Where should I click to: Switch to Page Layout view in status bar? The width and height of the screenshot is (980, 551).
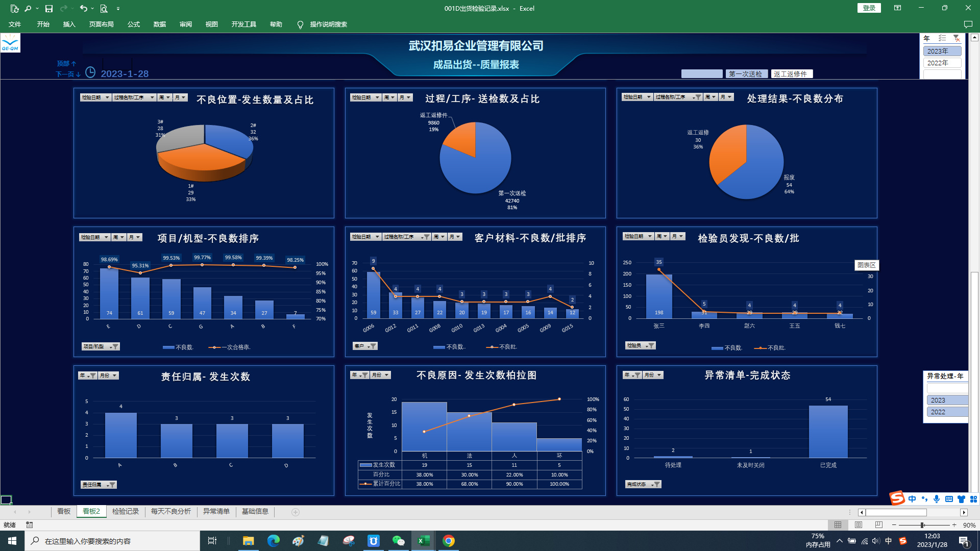click(x=859, y=525)
